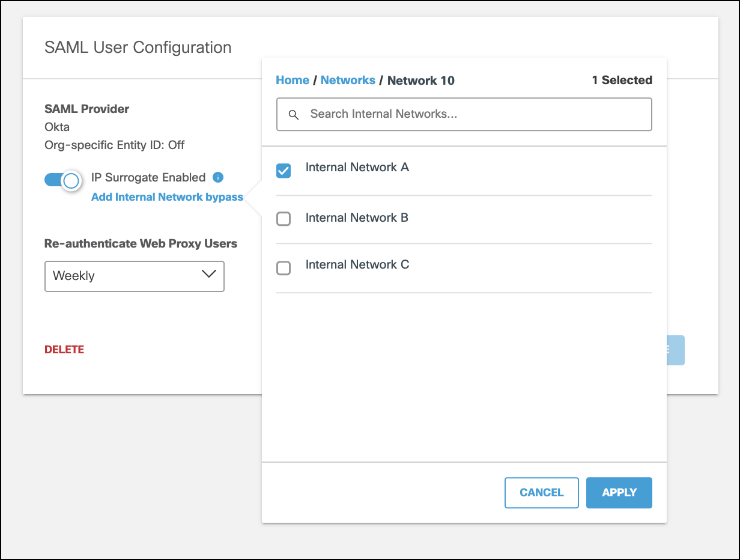Navigate to Networks breadcrumb link

(348, 81)
